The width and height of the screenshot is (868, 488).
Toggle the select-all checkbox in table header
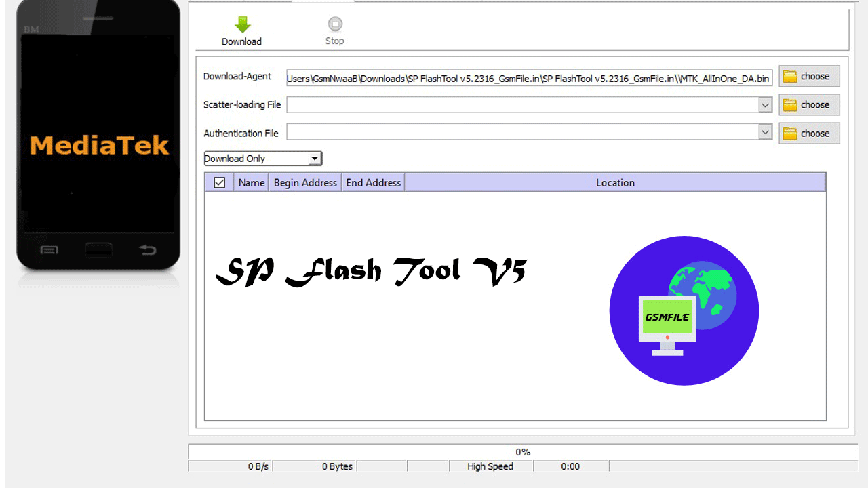(219, 182)
